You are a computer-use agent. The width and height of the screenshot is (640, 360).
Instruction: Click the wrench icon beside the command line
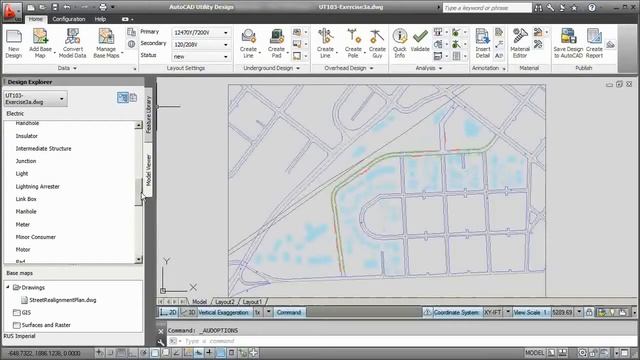161,342
